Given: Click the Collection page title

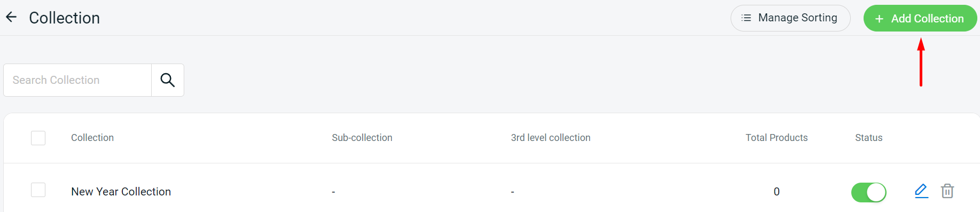Looking at the screenshot, I should [65, 18].
